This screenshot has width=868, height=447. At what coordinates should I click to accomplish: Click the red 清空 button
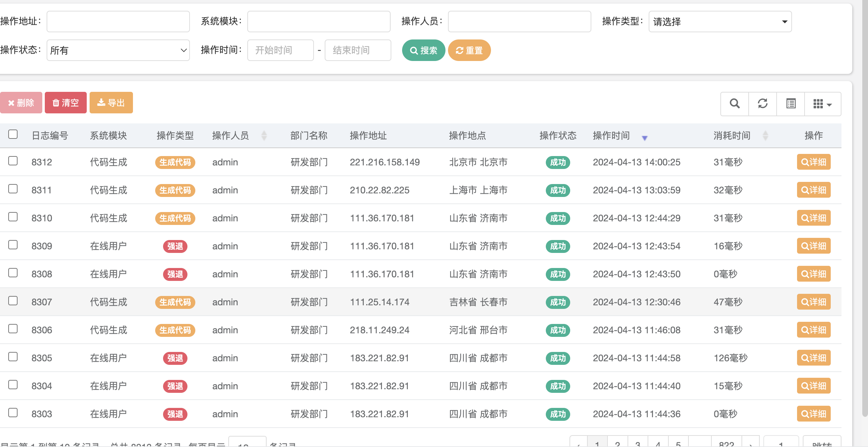[x=66, y=103]
